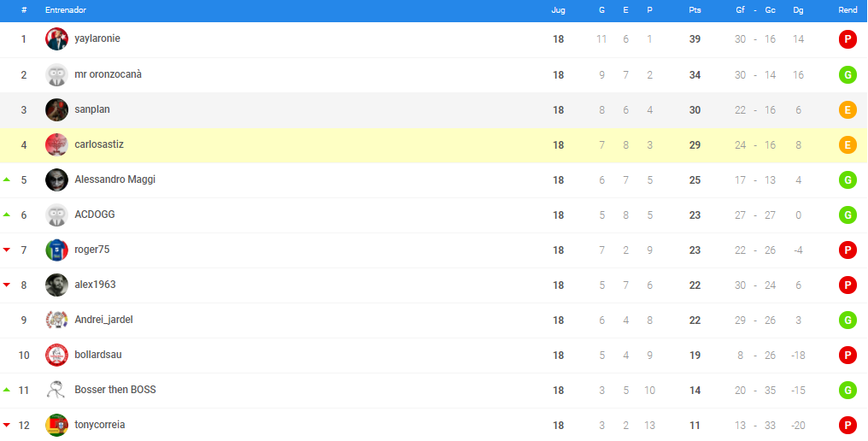Viewport: 868px width, 441px height.
Task: Click sanplan's dark avatar icon
Action: (56, 109)
